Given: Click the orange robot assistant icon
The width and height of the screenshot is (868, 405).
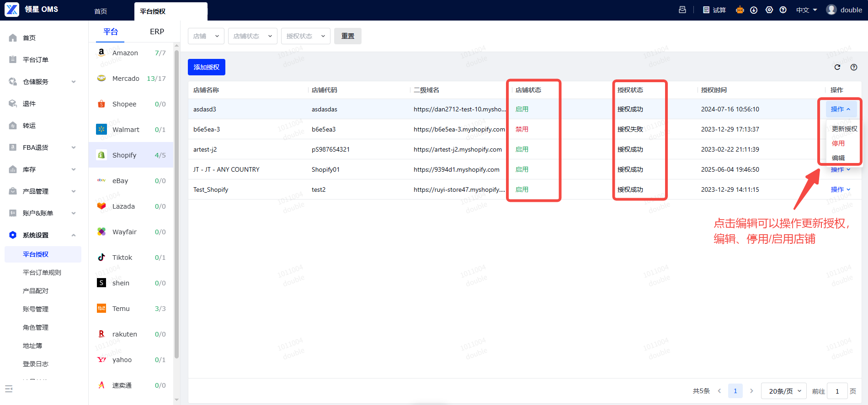Looking at the screenshot, I should tap(740, 10).
